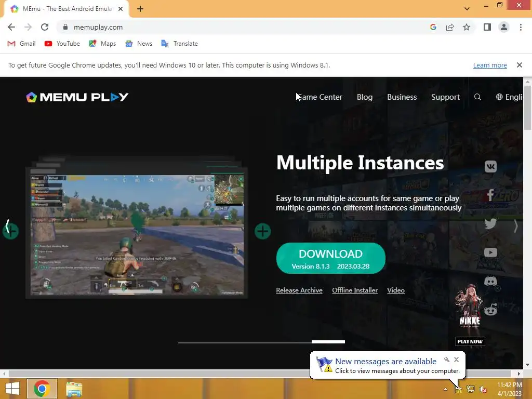Open Maps bookmark
532x399 pixels.
click(102, 44)
